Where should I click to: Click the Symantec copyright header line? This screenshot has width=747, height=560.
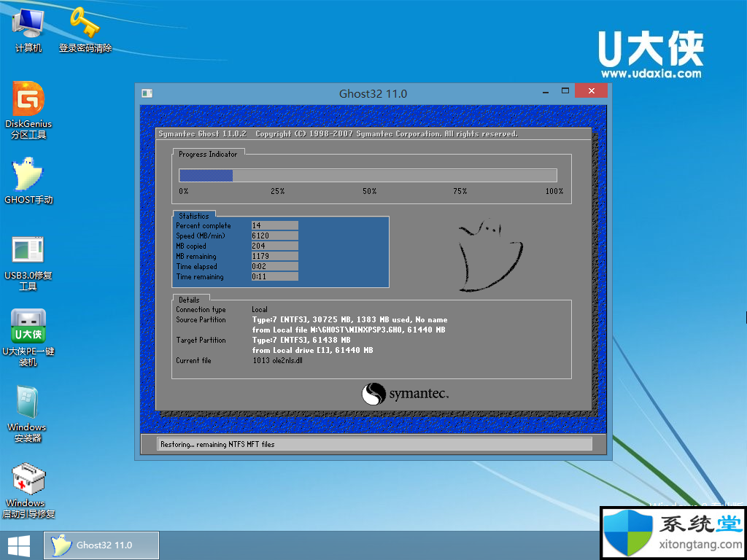(338, 134)
